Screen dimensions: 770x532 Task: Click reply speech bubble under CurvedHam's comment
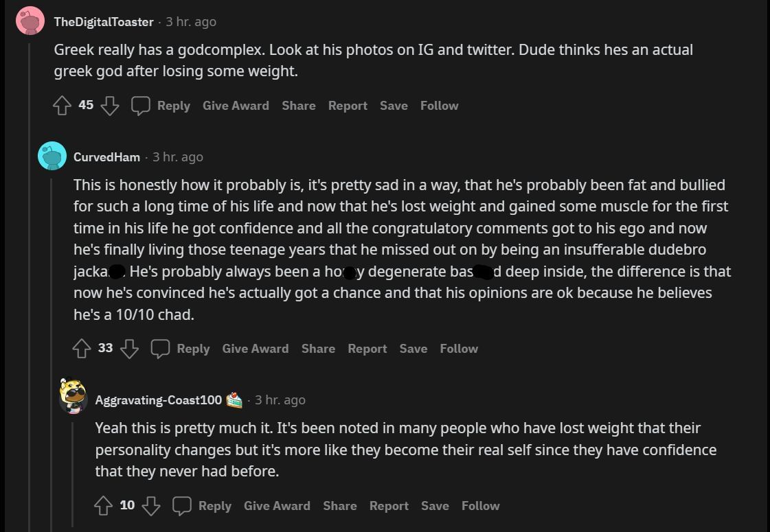click(x=161, y=349)
